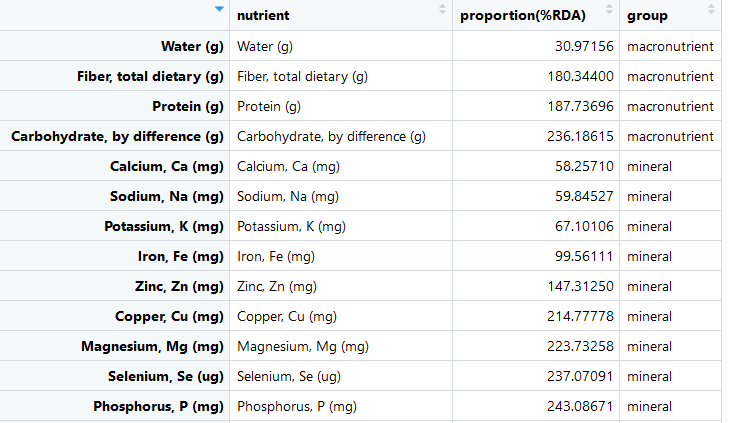Image resolution: width=742 pixels, height=423 pixels.
Task: Sort table by nutrient column arrows
Action: click(x=442, y=9)
